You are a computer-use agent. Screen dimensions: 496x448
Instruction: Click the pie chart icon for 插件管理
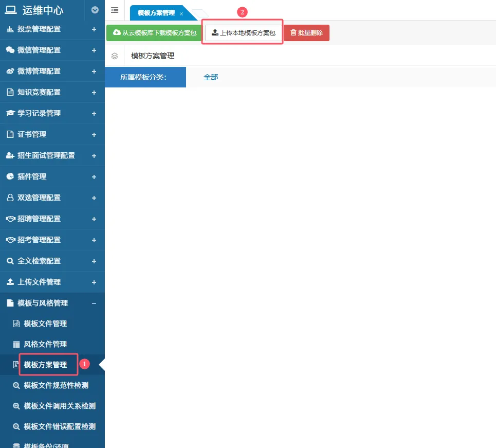(x=10, y=176)
